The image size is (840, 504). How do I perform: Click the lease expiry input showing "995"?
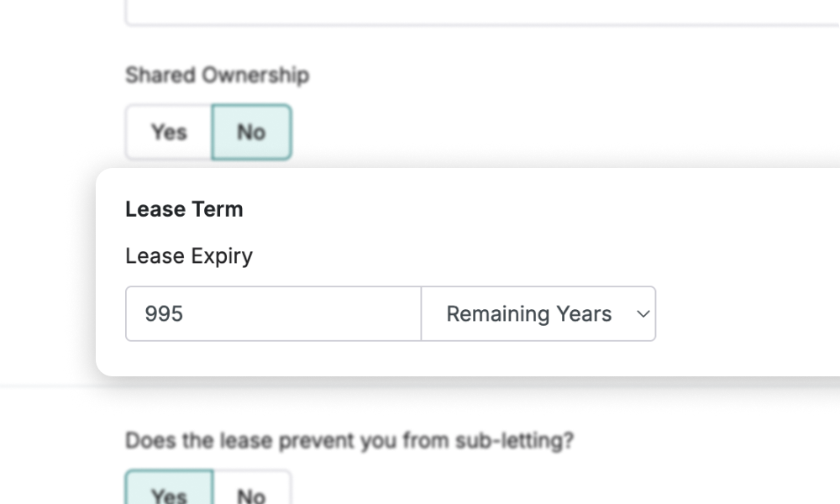pos(272,313)
